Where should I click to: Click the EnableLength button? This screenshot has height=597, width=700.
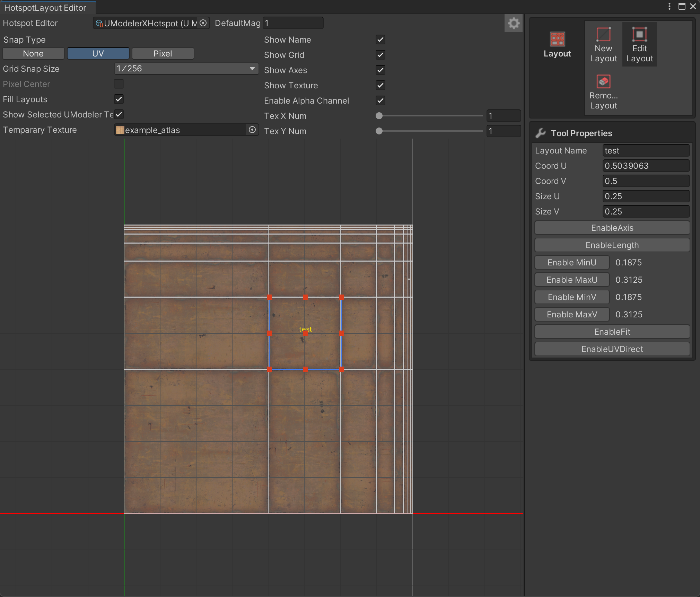612,245
